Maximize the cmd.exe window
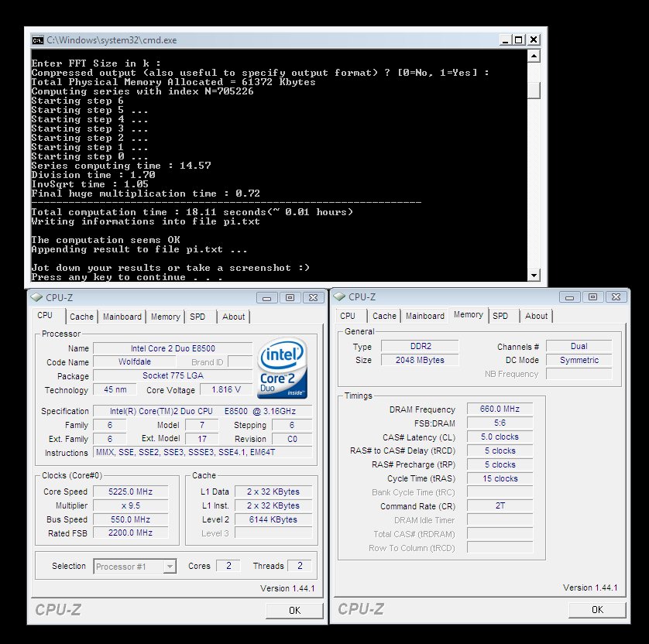The width and height of the screenshot is (649, 644). coord(519,39)
